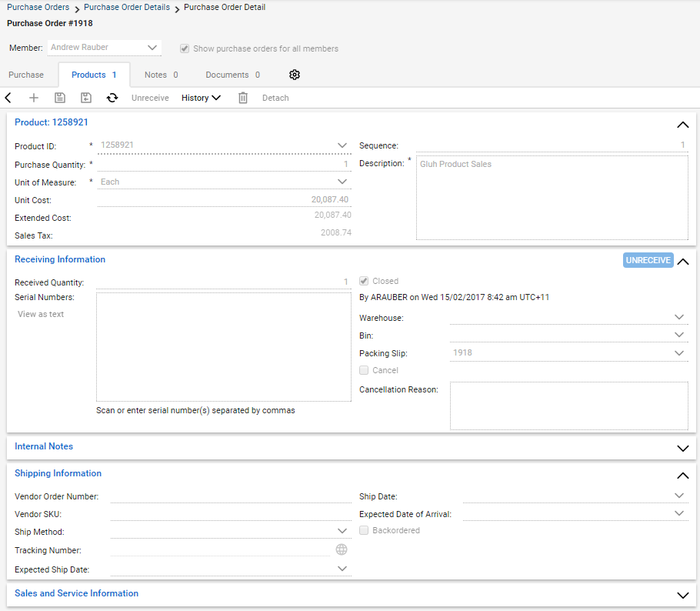The image size is (700, 611).
Task: Click the refresh icon in the toolbar
Action: pos(112,98)
